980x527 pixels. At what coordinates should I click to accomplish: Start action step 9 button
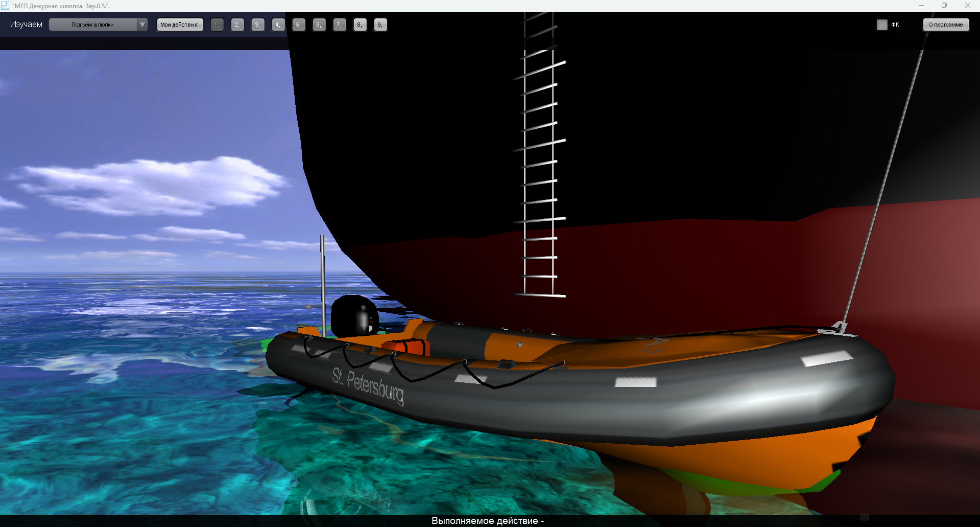pos(380,25)
